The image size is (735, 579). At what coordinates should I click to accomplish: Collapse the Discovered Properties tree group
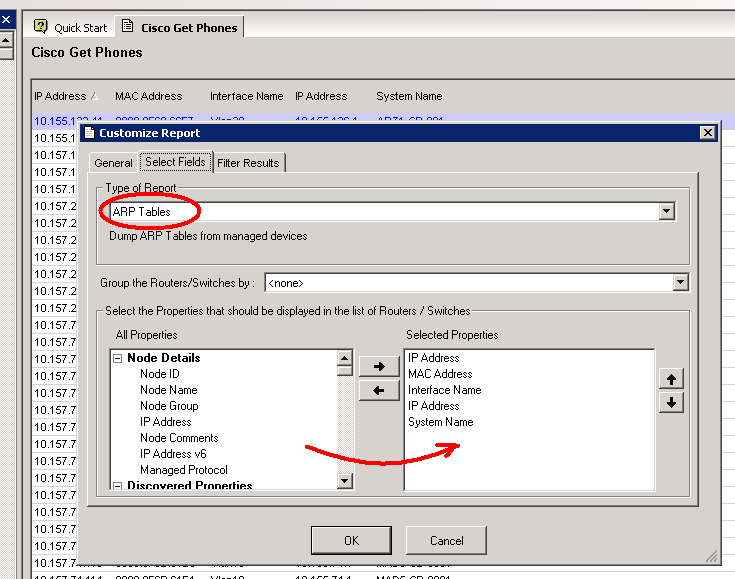[x=118, y=486]
